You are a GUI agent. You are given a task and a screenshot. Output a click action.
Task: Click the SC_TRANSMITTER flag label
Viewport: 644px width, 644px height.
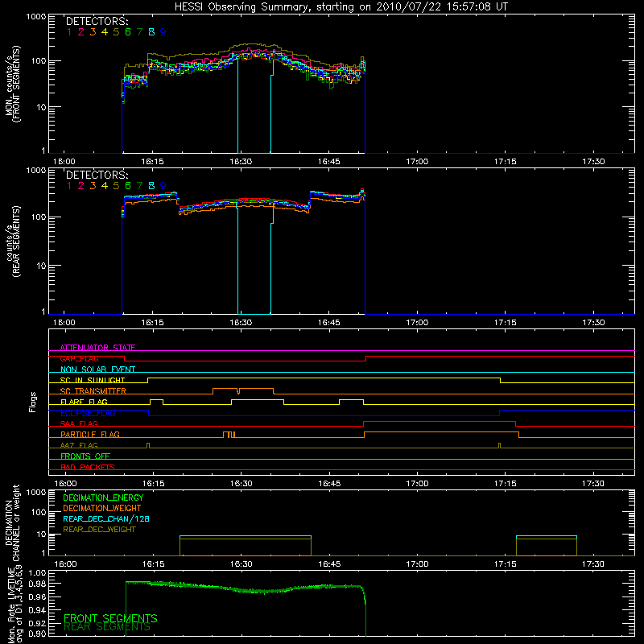click(93, 390)
